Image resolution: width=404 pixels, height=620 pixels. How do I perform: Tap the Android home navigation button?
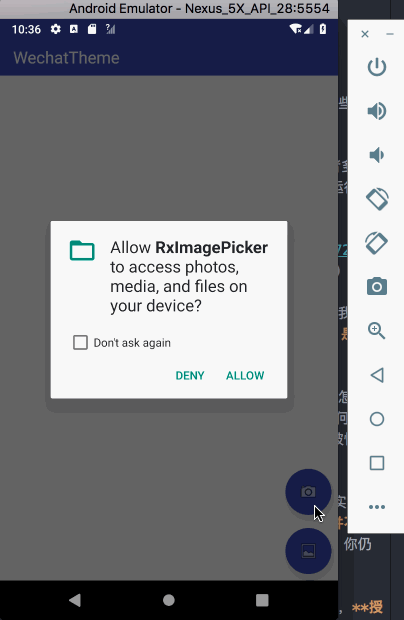(x=169, y=600)
